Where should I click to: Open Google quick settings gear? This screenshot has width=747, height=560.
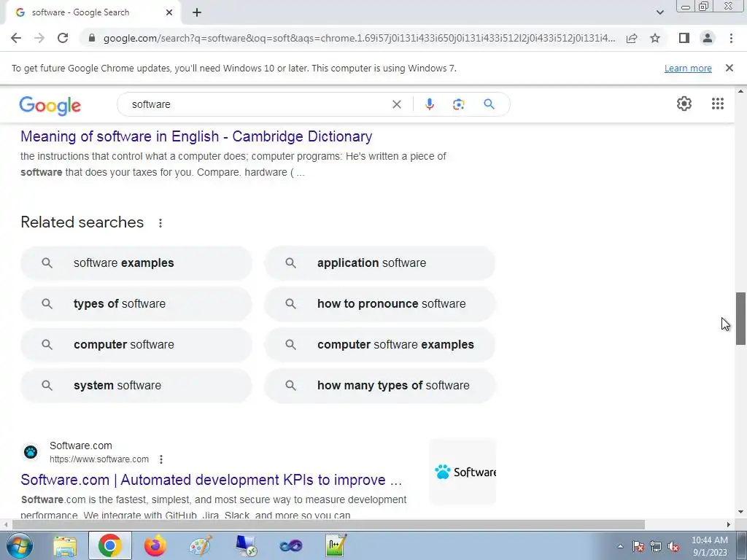684,104
